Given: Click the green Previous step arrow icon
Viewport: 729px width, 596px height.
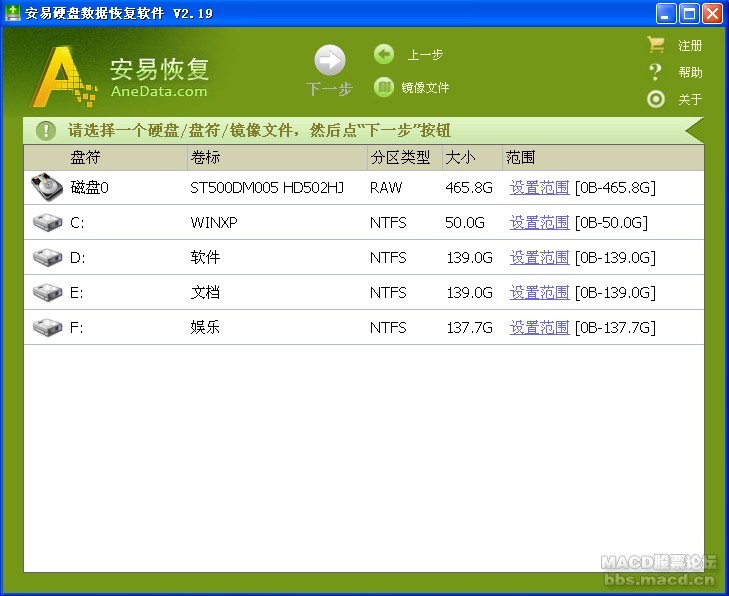Looking at the screenshot, I should [x=384, y=54].
